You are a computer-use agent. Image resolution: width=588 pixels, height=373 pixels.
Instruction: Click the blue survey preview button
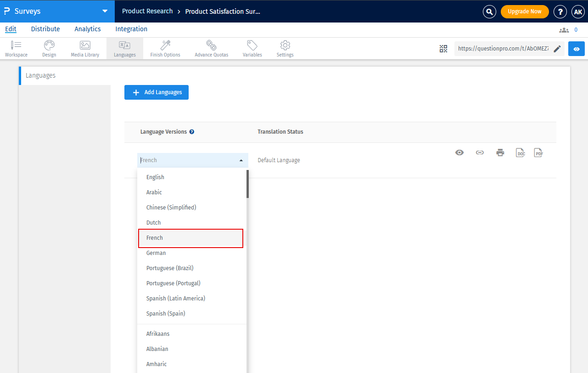coord(577,49)
